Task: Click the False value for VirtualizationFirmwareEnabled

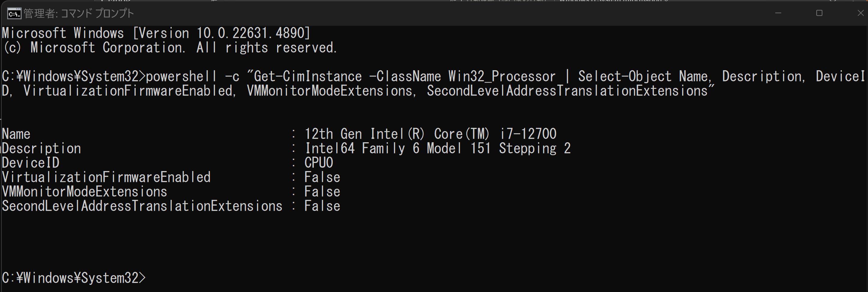Action: tap(322, 177)
